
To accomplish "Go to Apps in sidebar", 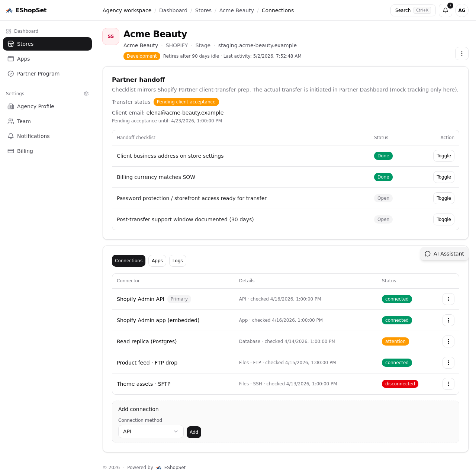I will (x=47, y=59).
